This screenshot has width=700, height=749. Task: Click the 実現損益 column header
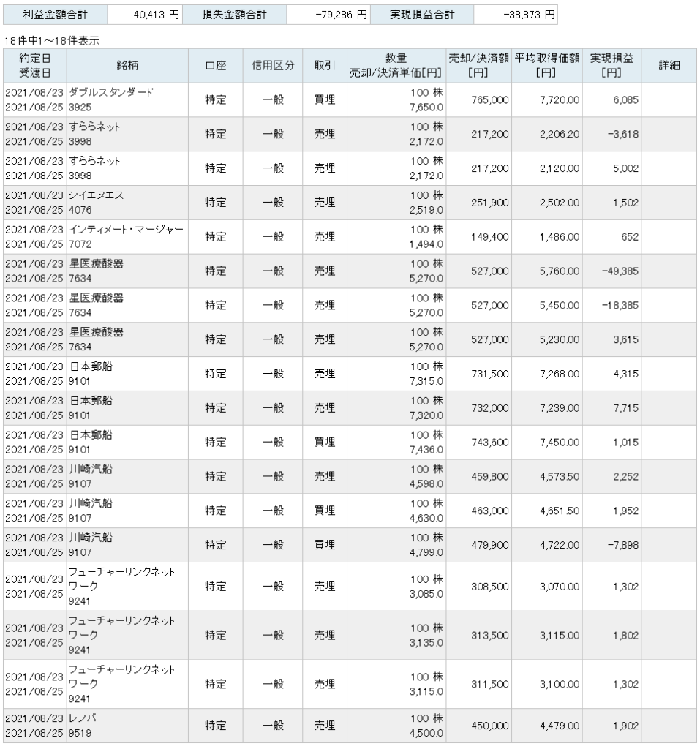pos(611,65)
